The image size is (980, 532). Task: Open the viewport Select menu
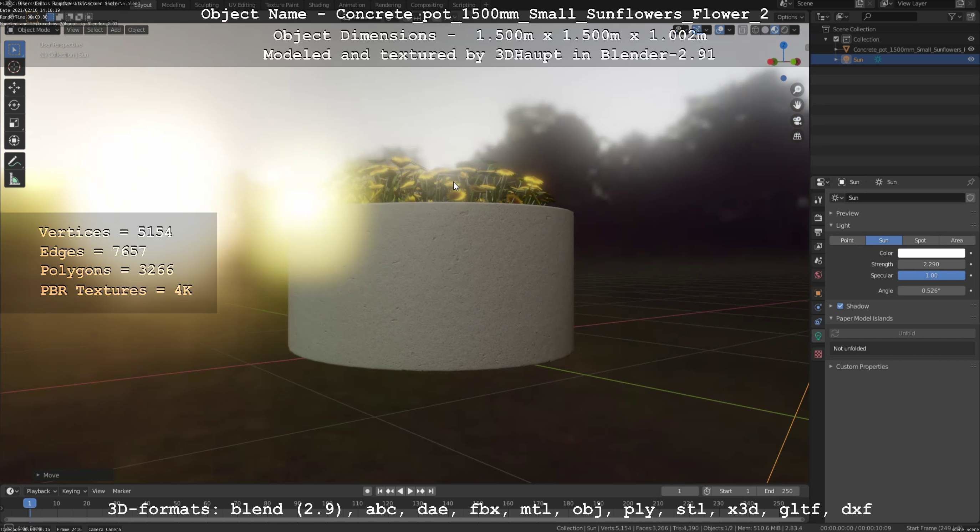tap(95, 30)
